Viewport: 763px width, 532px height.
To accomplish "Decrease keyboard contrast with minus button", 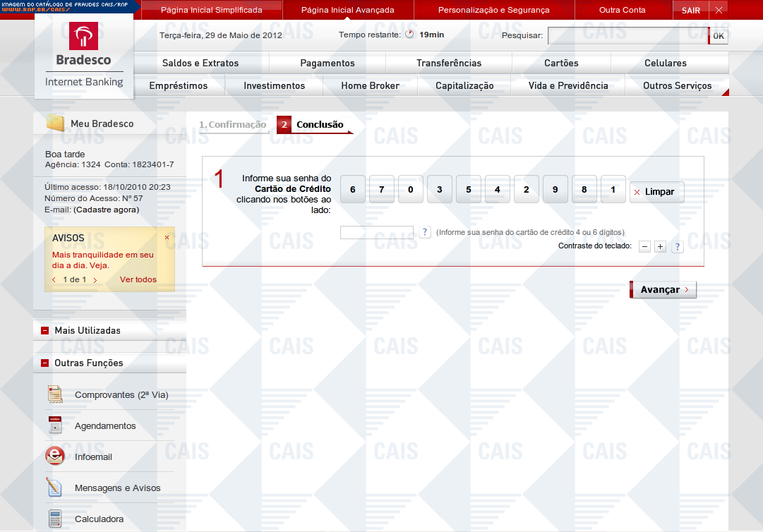I will pyautogui.click(x=644, y=246).
